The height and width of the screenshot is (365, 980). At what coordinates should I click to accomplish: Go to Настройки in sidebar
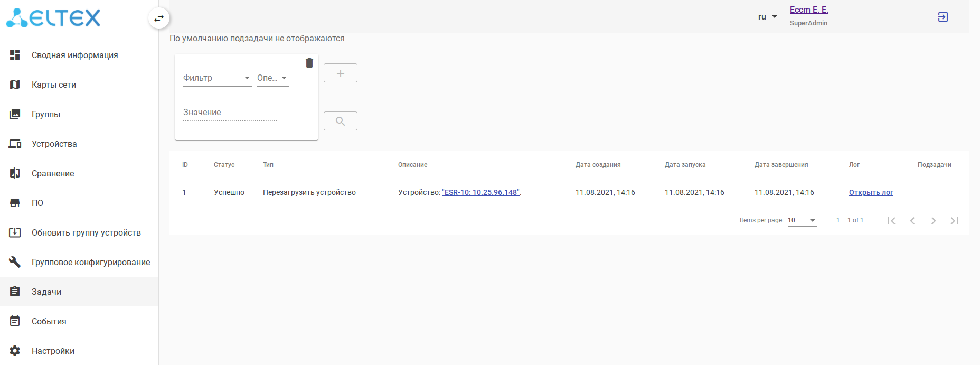tap(53, 351)
